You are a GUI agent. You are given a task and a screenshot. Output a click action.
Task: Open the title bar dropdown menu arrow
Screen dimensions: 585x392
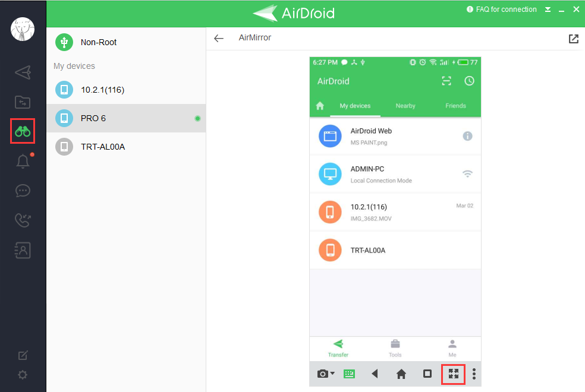tap(548, 10)
